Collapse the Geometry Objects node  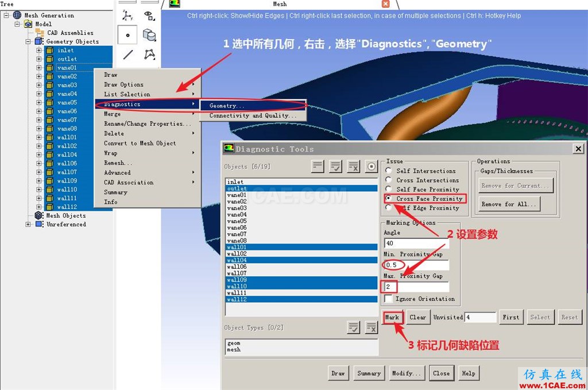point(28,41)
